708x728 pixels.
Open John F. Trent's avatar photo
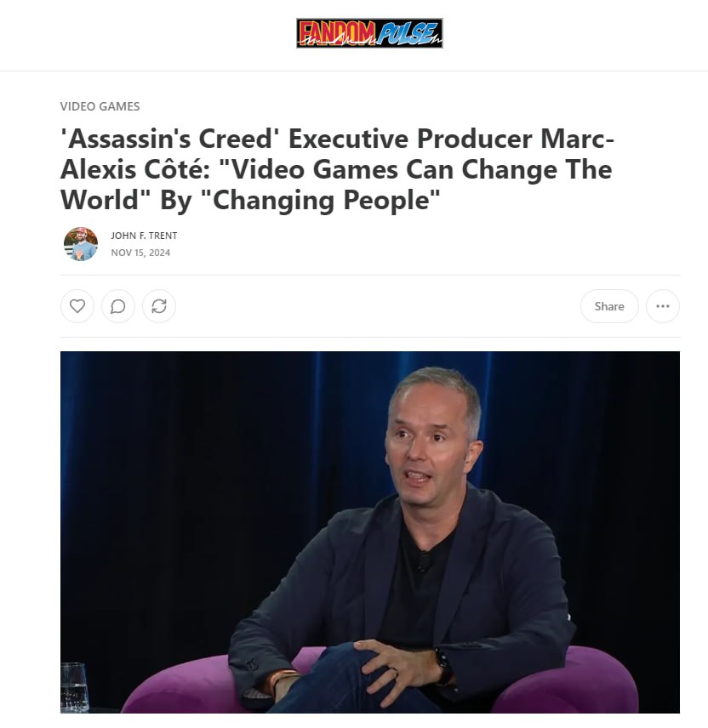(81, 244)
